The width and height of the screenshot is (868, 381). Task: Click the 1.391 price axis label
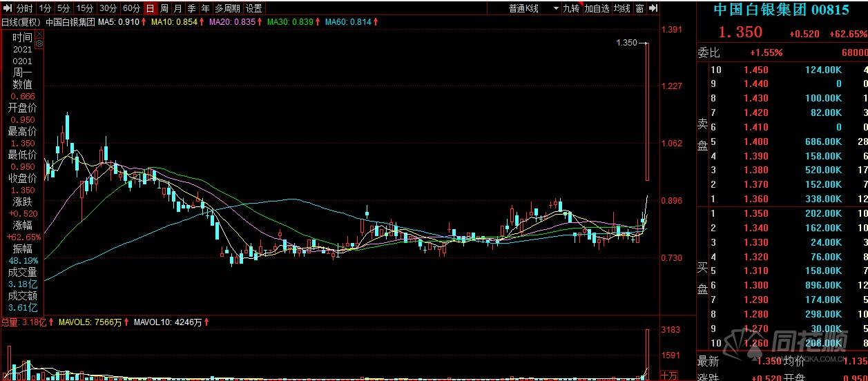[672, 30]
